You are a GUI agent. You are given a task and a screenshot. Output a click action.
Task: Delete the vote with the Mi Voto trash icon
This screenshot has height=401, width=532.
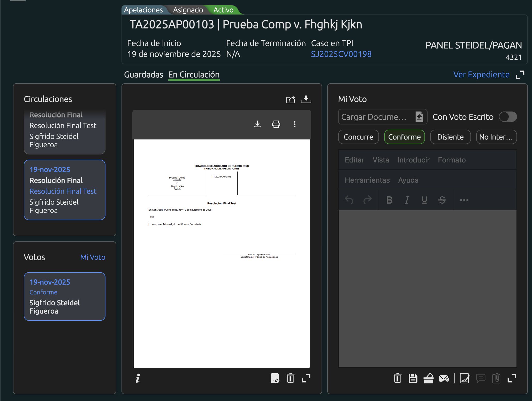[397, 378]
